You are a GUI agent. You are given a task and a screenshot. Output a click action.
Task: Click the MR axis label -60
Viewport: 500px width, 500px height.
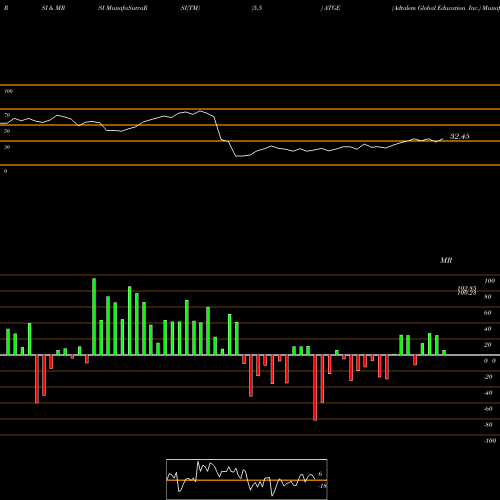coord(488,409)
